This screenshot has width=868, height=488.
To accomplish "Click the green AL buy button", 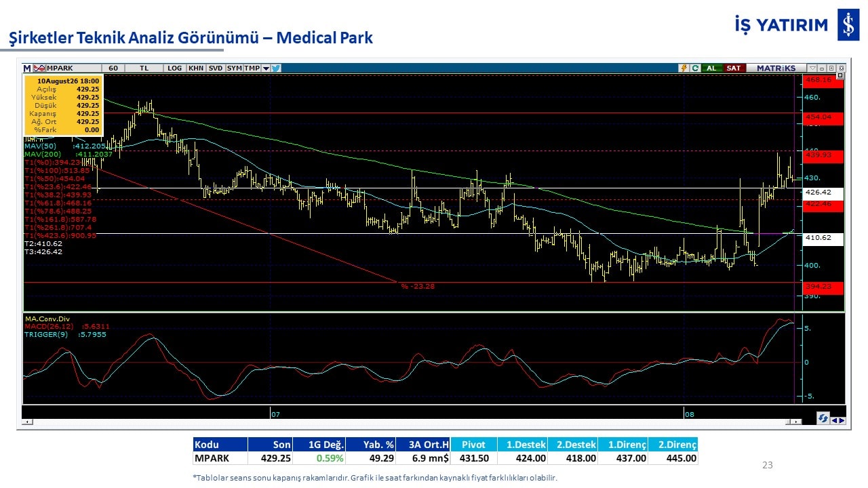I will pyautogui.click(x=711, y=68).
